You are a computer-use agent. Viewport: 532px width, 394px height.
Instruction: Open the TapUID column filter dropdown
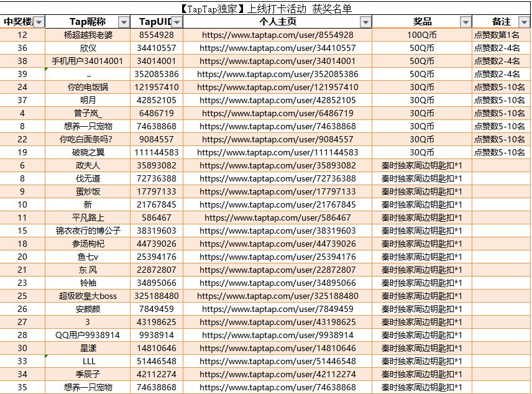click(177, 22)
